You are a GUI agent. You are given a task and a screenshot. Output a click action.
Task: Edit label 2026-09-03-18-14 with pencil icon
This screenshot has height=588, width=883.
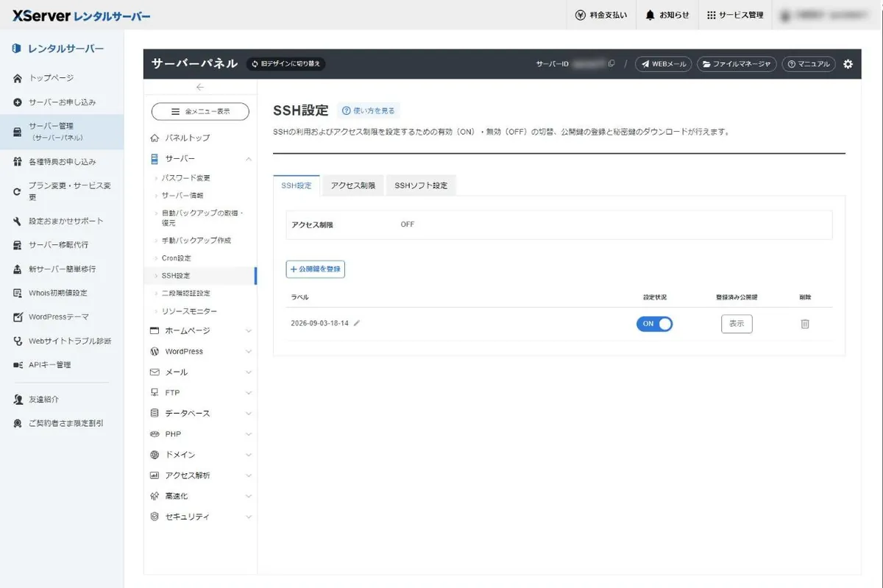point(357,323)
